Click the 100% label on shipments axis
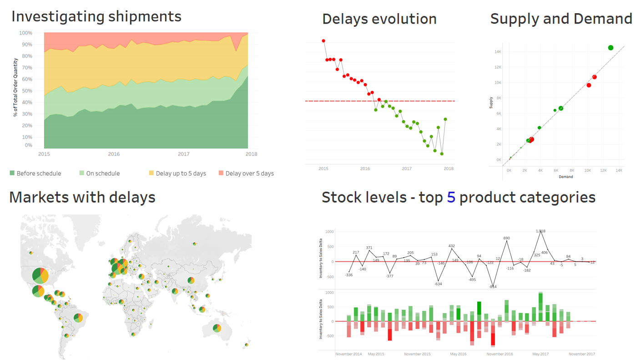 coord(25,33)
